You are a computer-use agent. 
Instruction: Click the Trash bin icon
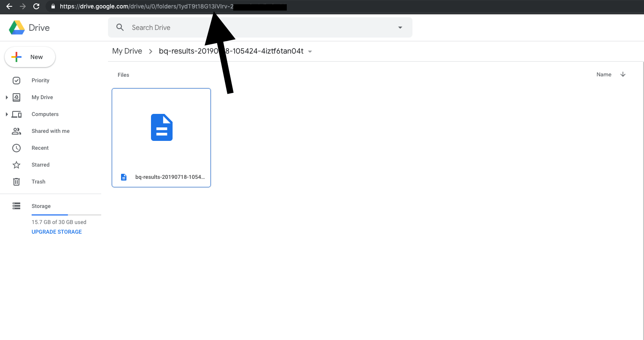[16, 182]
